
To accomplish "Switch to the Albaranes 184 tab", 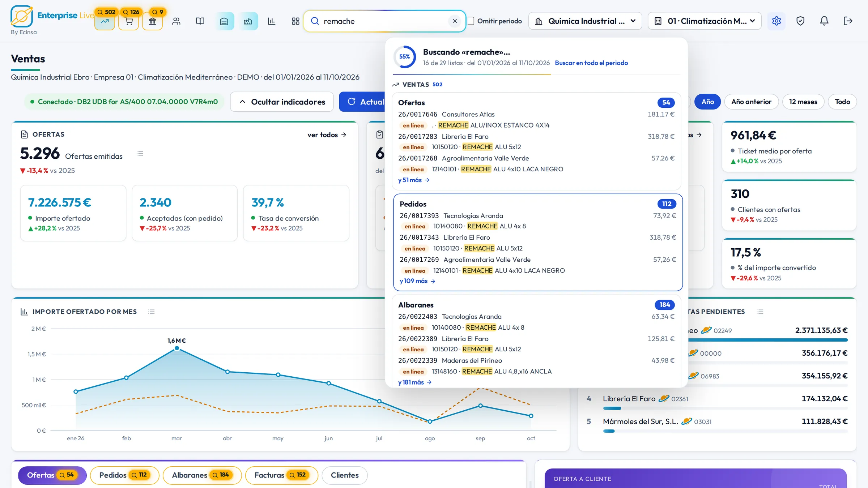I will coord(202,475).
